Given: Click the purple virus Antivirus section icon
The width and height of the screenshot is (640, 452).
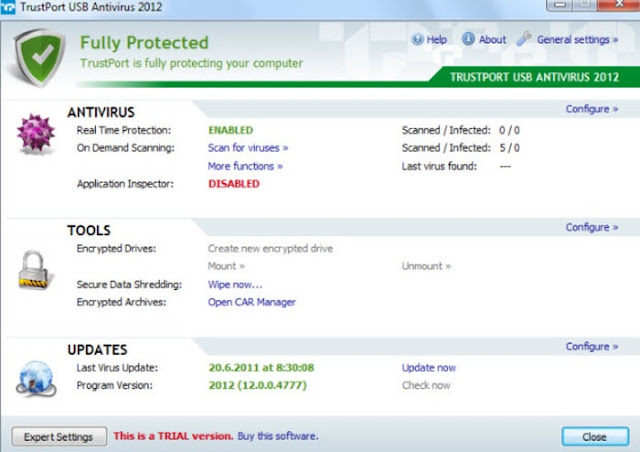Looking at the screenshot, I should tap(36, 134).
